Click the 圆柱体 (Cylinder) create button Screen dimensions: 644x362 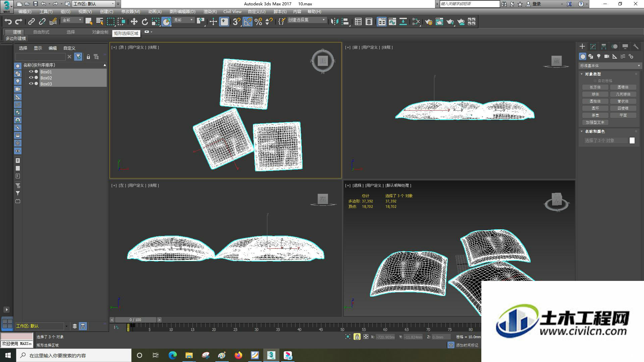[595, 101]
